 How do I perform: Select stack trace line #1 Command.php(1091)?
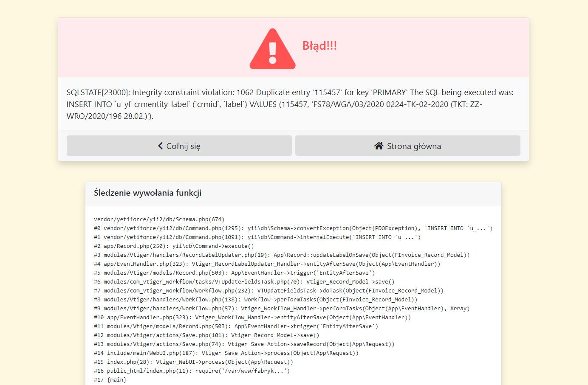click(257, 237)
